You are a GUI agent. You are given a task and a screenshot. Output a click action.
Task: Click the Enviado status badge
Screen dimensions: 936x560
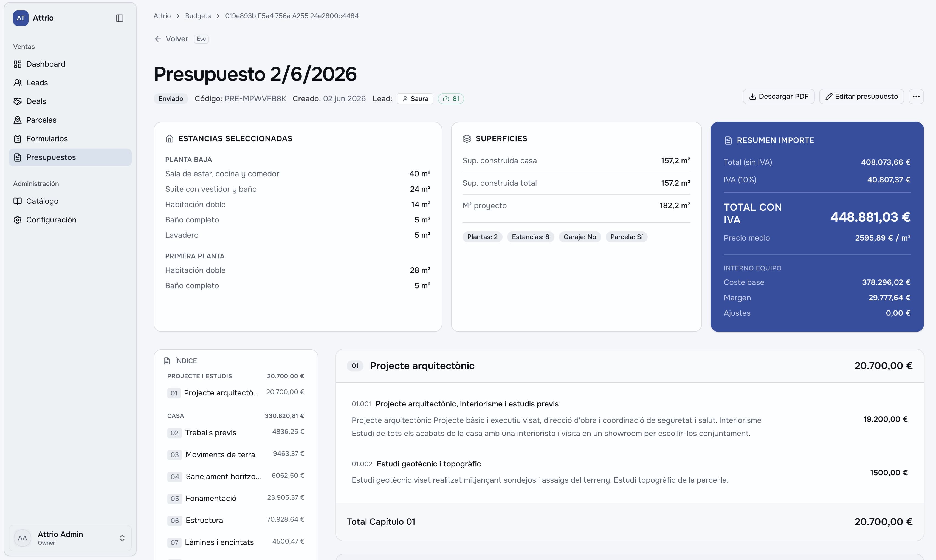(171, 99)
